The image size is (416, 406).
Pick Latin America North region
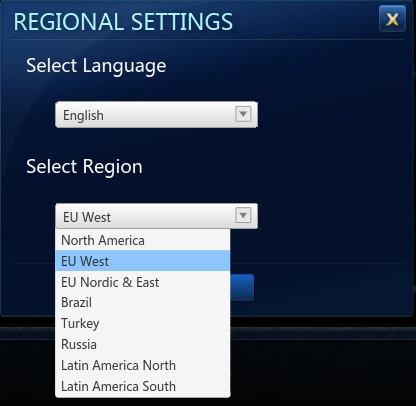[143, 365]
